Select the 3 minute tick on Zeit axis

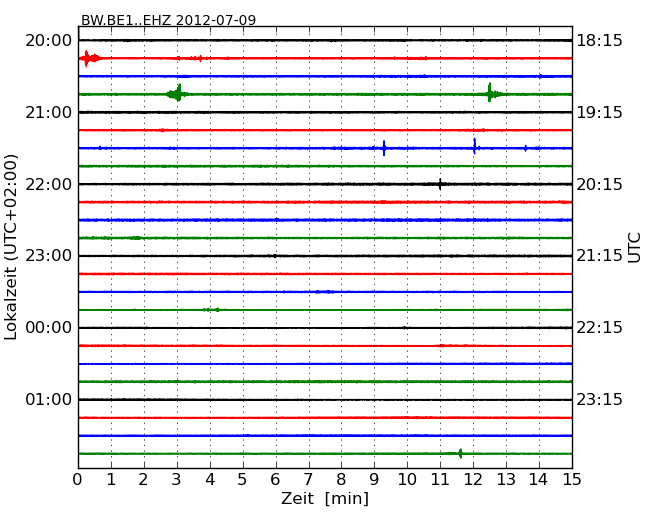(x=177, y=479)
